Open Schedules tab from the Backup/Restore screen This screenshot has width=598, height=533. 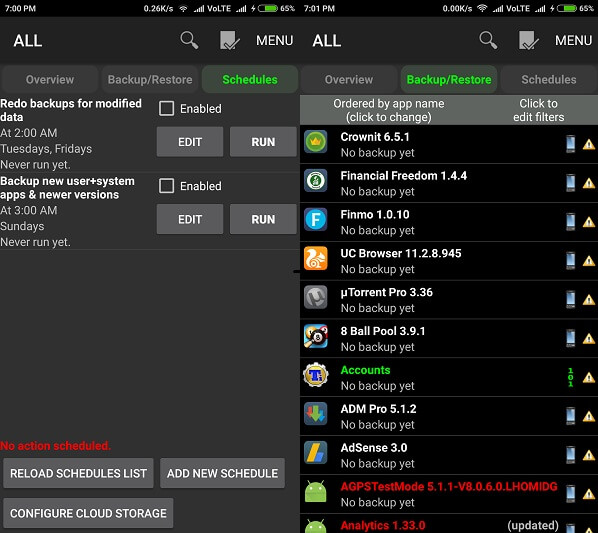pyautogui.click(x=549, y=79)
